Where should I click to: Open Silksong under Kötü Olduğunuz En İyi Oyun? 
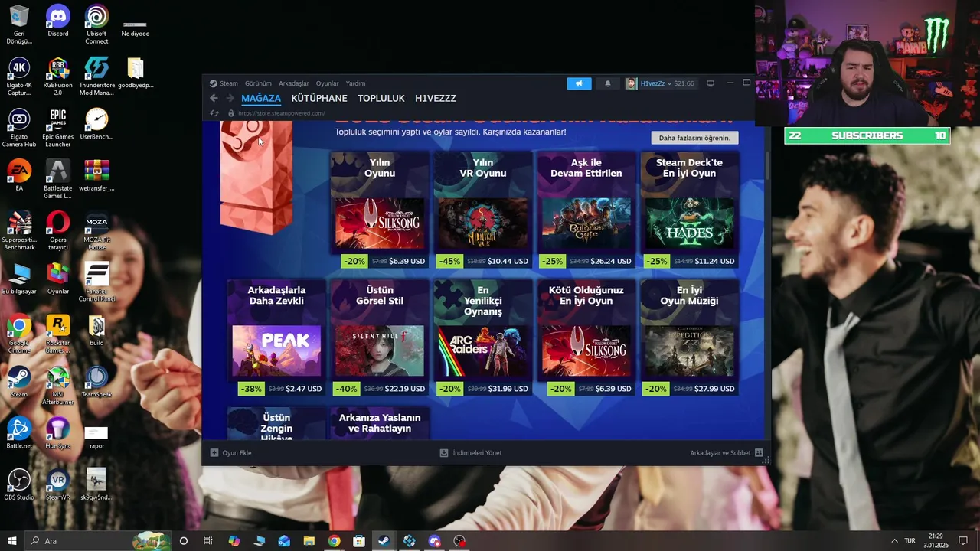(586, 351)
